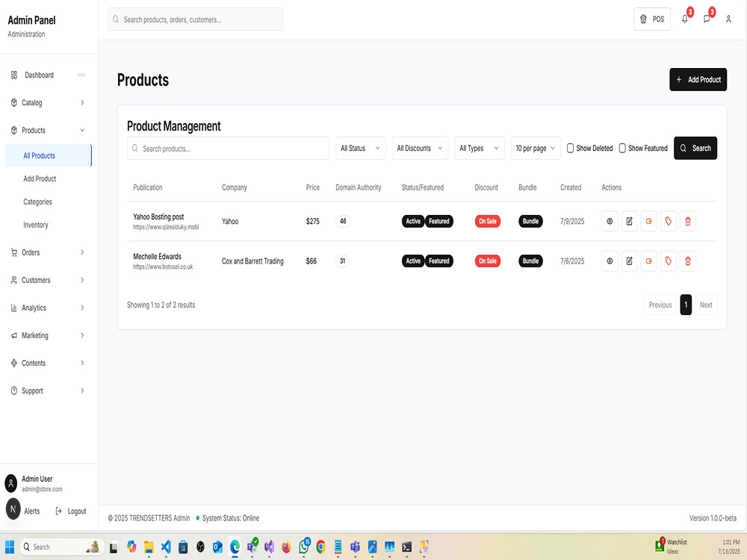Open Firefox in taskbar
This screenshot has width=747, height=560.
pos(286,547)
